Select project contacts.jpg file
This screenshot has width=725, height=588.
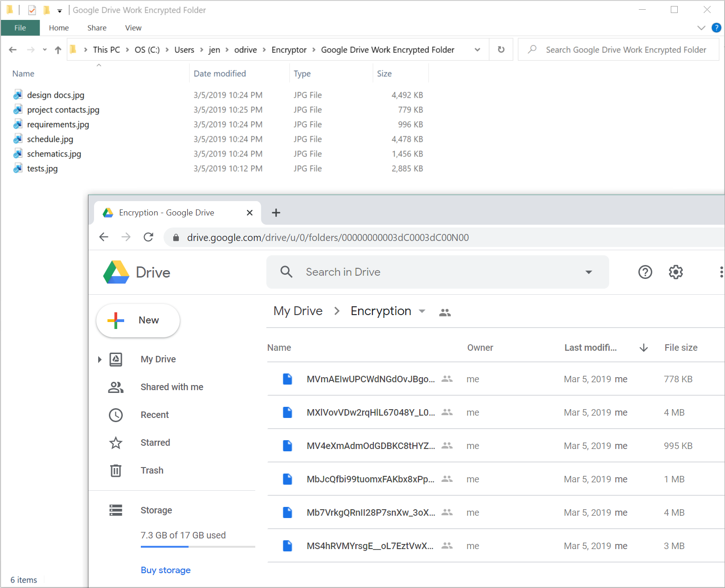(63, 110)
